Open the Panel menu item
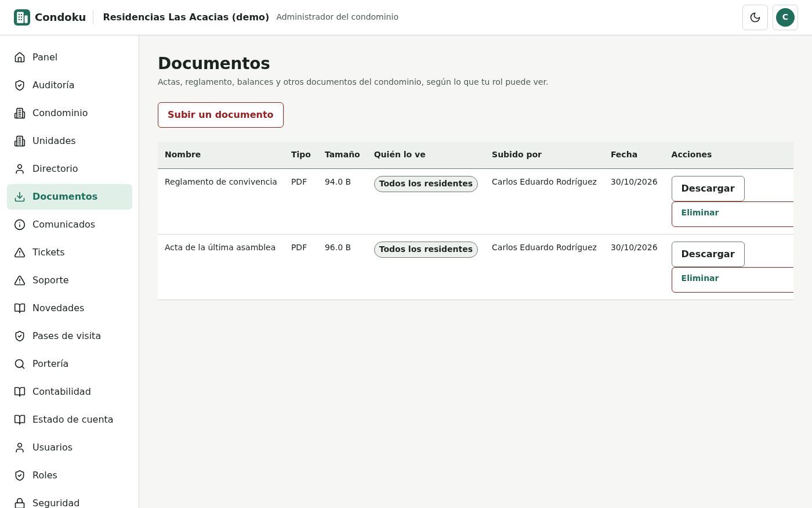The height and width of the screenshot is (508, 812). tap(70, 57)
